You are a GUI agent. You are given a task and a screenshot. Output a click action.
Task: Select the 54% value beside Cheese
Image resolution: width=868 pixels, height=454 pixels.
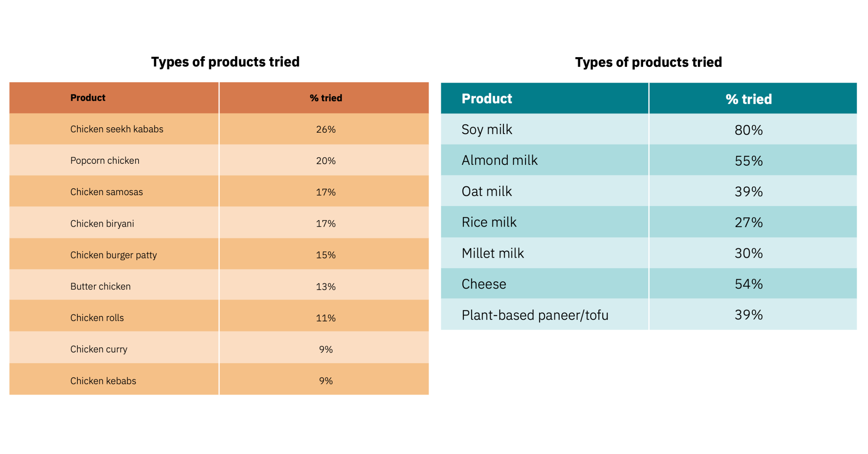pos(748,284)
